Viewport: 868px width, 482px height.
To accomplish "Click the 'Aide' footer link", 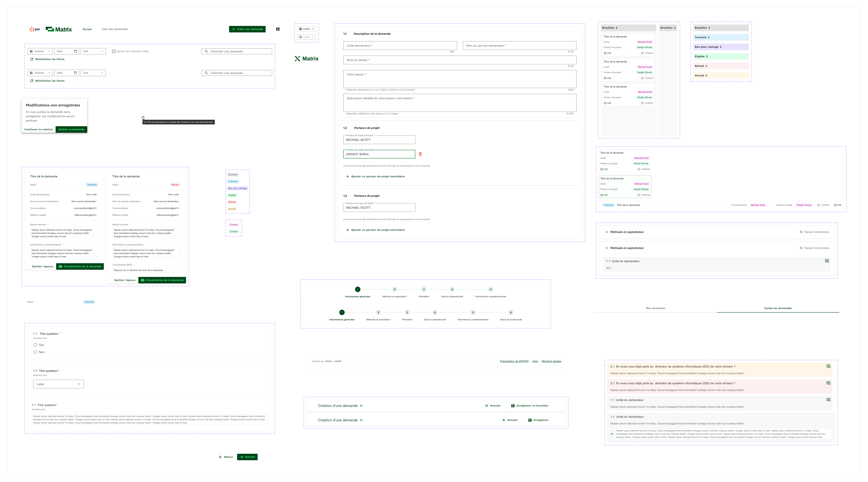I will coord(535,361).
